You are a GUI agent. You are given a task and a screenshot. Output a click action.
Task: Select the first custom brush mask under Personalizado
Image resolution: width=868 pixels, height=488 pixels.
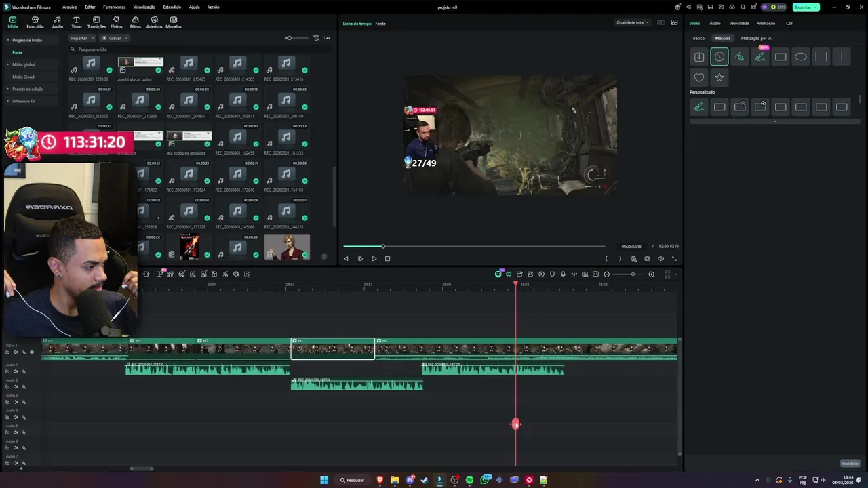click(699, 107)
